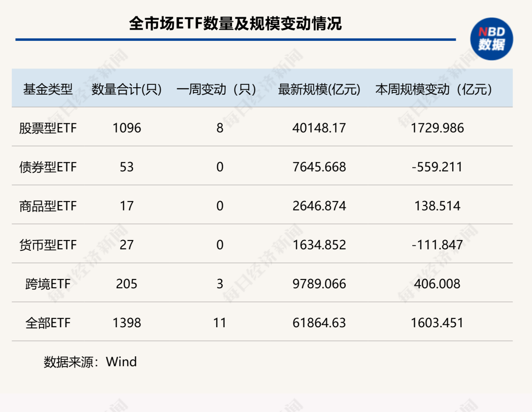This screenshot has width=532, height=412.
Task: Click the 基金类型 column header
Action: tap(48, 89)
